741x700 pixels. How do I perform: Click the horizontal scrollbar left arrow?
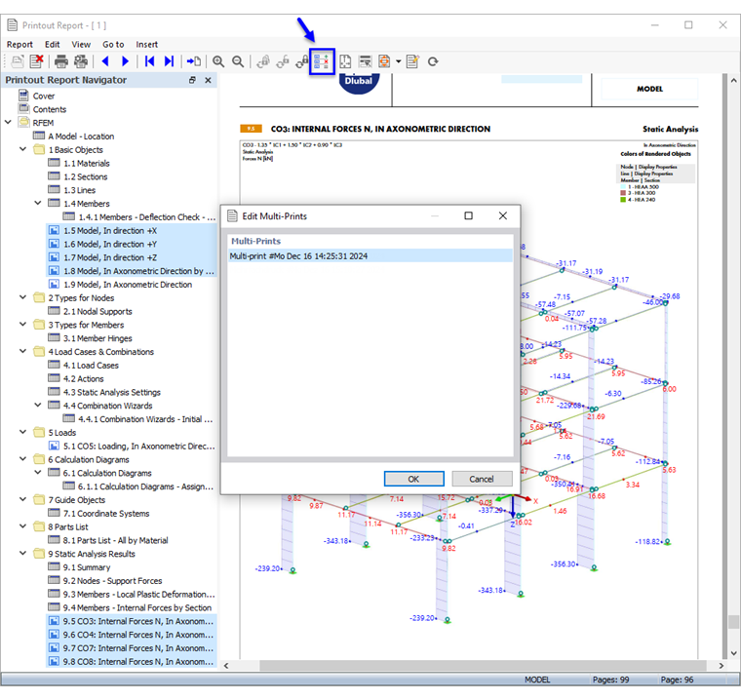point(226,666)
